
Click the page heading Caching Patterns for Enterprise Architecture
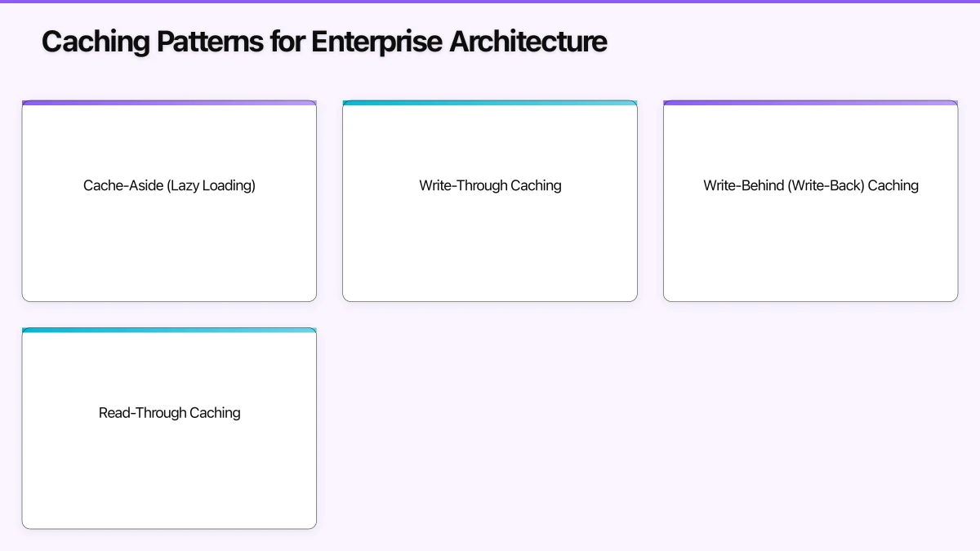coord(324,41)
